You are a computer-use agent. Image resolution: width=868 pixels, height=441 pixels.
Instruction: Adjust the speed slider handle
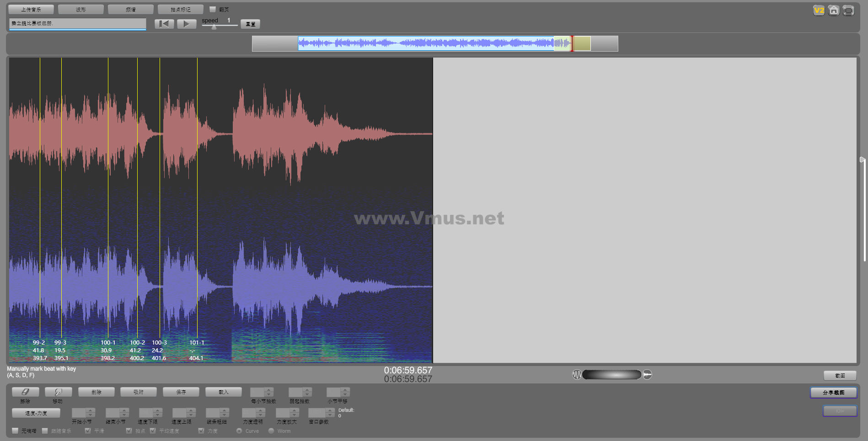[214, 27]
